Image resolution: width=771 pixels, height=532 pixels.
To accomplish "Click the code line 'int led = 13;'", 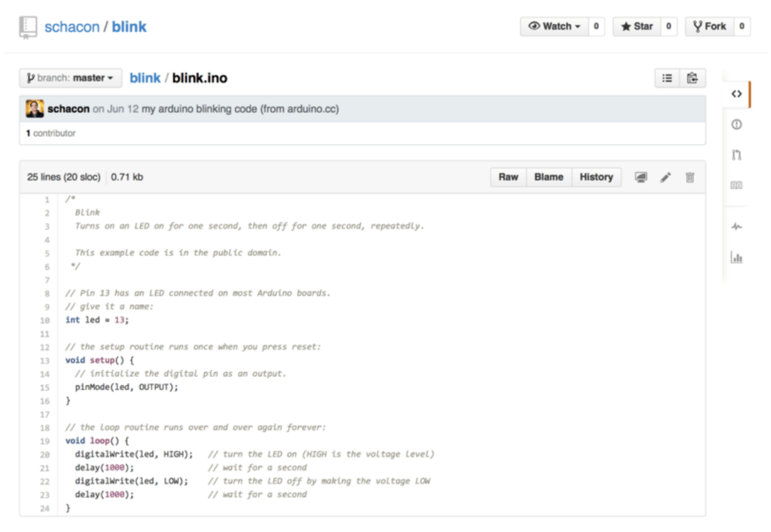I will click(x=97, y=320).
